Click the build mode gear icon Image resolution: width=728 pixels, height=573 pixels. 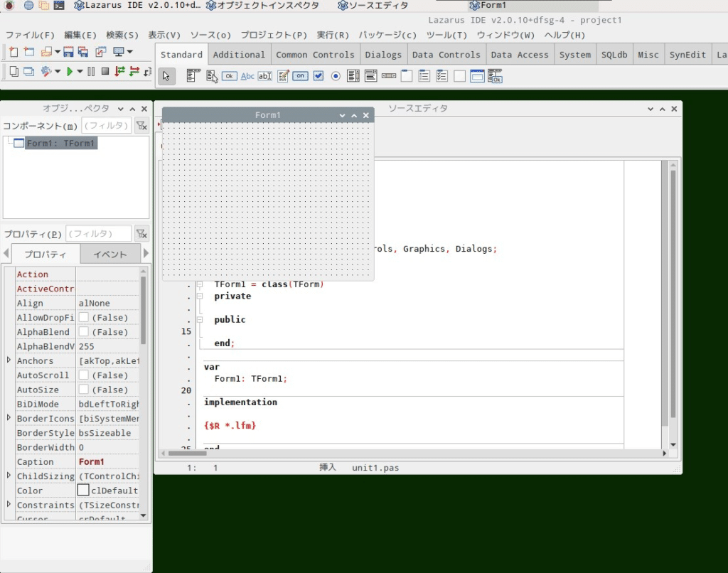click(46, 72)
